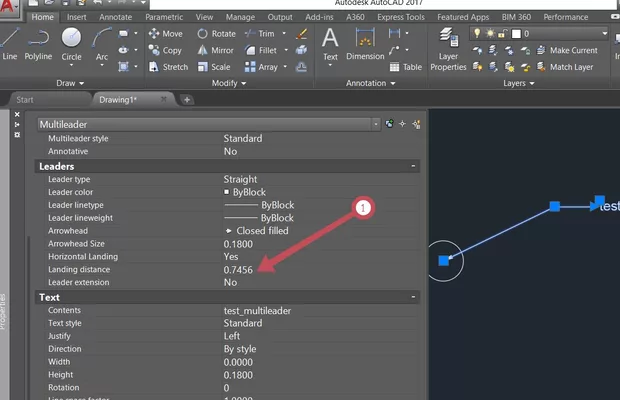The image size is (620, 400).
Task: Toggle the Annotative property value
Action: click(231, 151)
